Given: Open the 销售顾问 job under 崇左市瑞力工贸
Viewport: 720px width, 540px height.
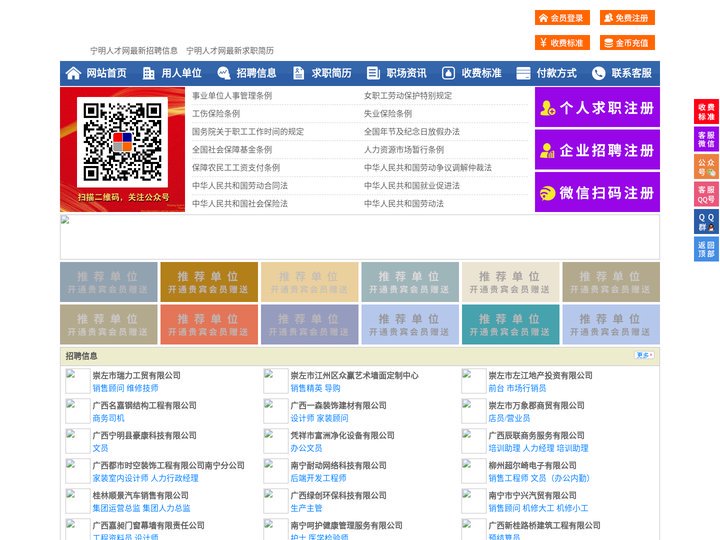Looking at the screenshot, I should pyautogui.click(x=108, y=388).
